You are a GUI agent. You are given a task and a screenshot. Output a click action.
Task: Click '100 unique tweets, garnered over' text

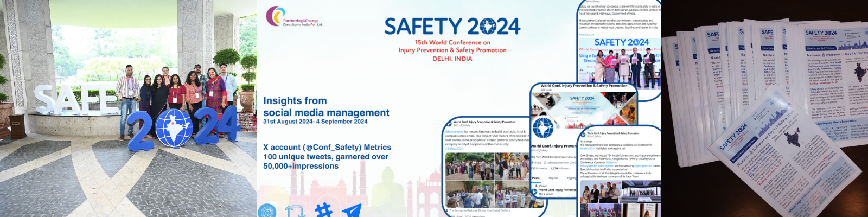pos(325,157)
